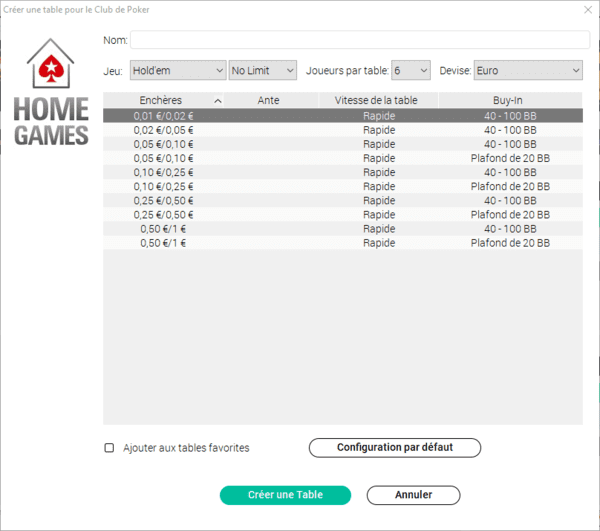Click the Enchères sort arrow
Viewport: 600px width, 531px height.
point(218,101)
